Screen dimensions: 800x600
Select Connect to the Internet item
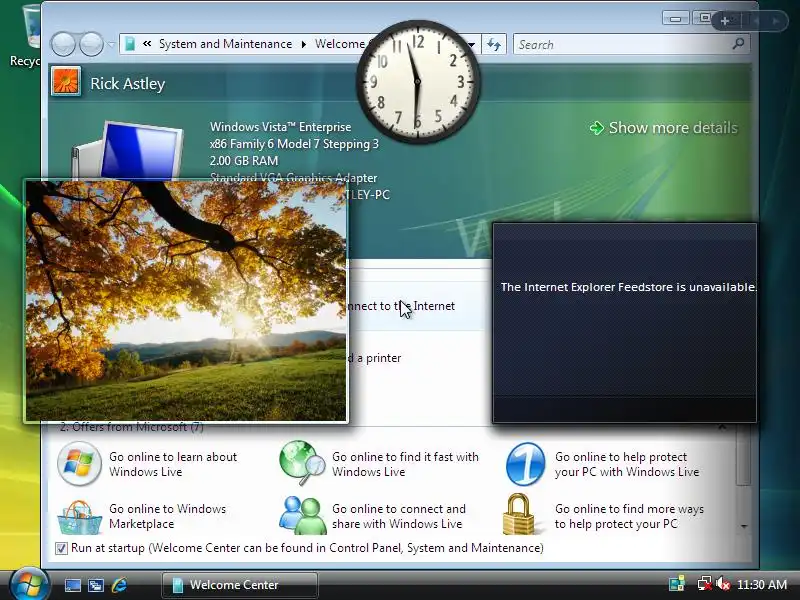coord(401,306)
